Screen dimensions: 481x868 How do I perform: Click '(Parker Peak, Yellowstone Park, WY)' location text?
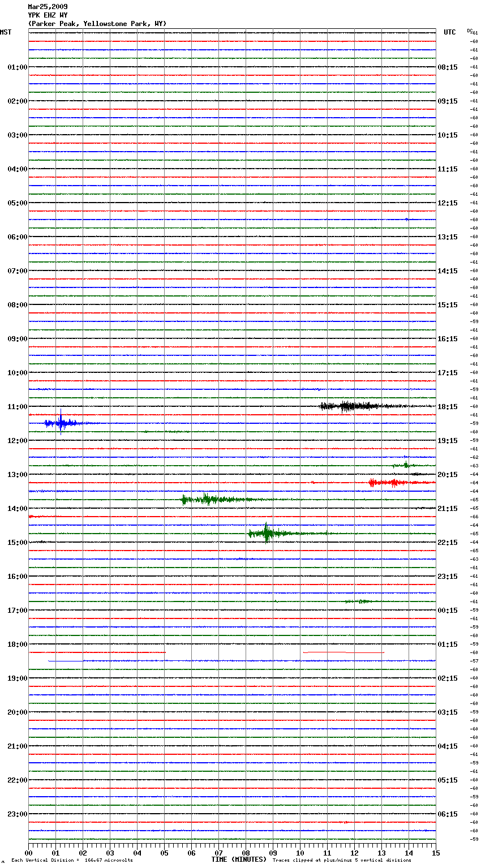pos(97,24)
